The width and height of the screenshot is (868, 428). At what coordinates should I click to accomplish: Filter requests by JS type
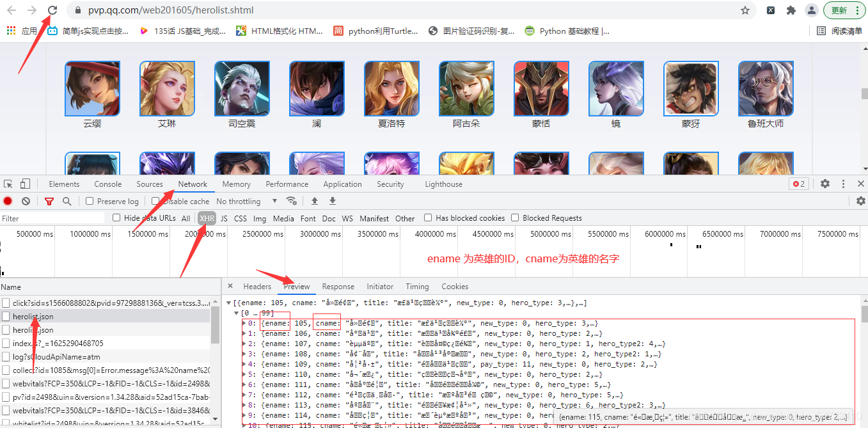(224, 218)
